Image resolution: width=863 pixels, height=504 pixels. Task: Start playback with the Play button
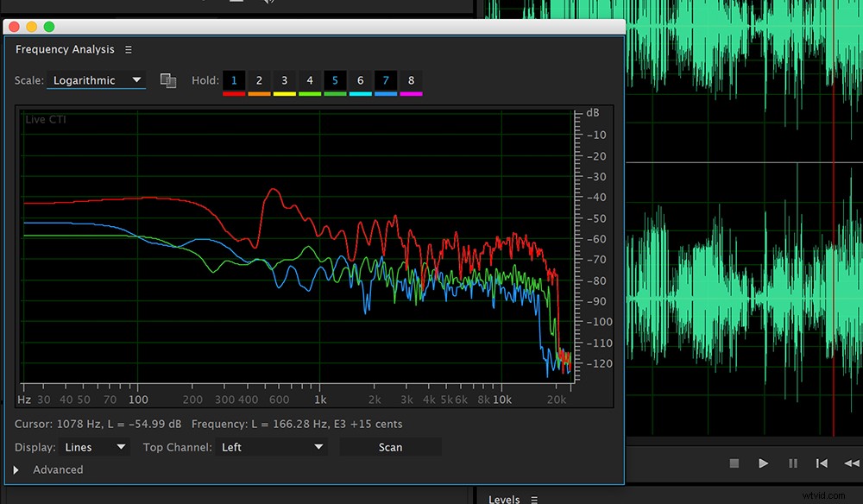(764, 463)
